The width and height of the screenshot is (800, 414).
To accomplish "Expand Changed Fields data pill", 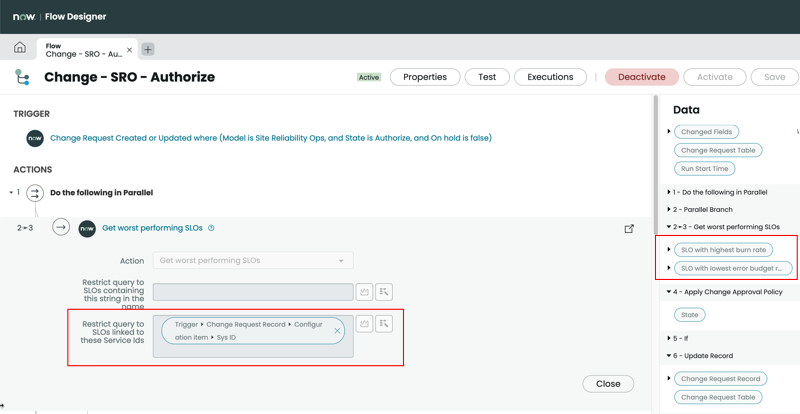I will pos(669,132).
